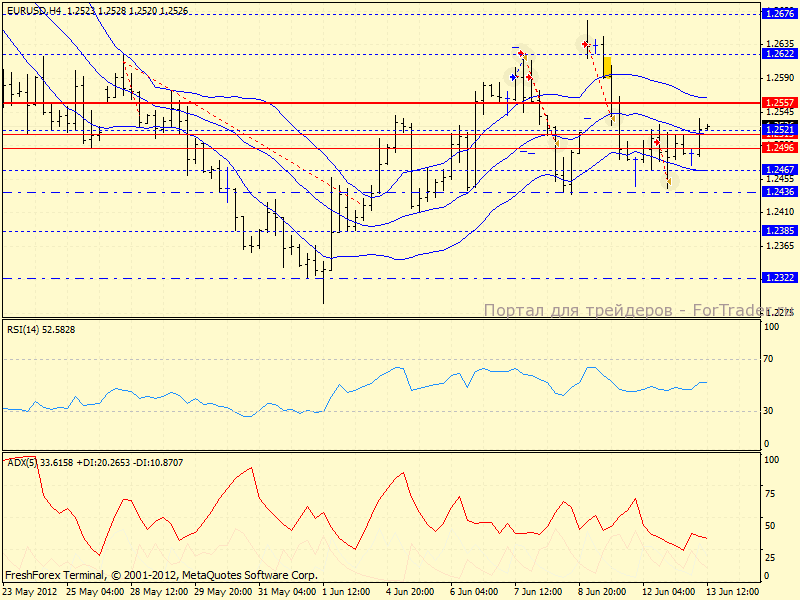Select the 1.2436 blue price label
This screenshot has height=600, width=800.
(x=779, y=192)
